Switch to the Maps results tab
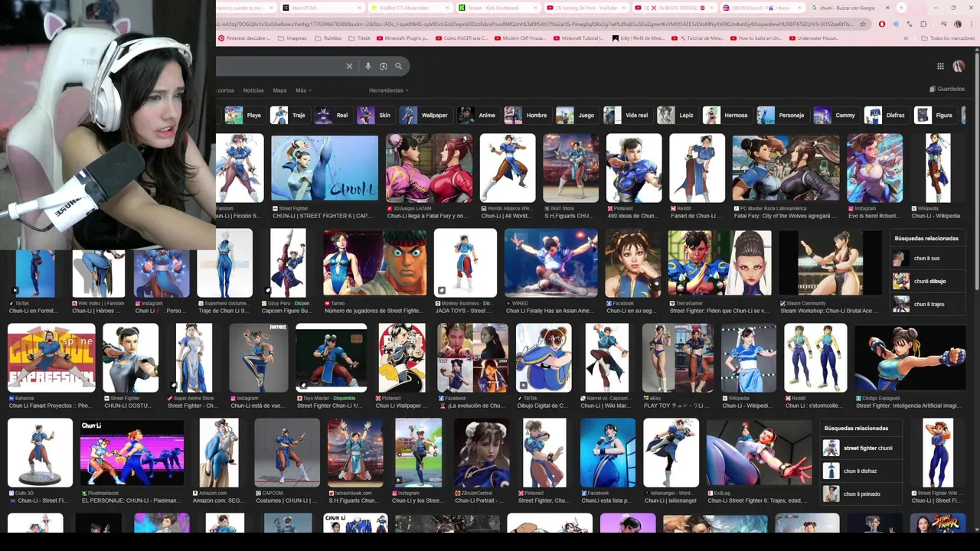 point(279,90)
